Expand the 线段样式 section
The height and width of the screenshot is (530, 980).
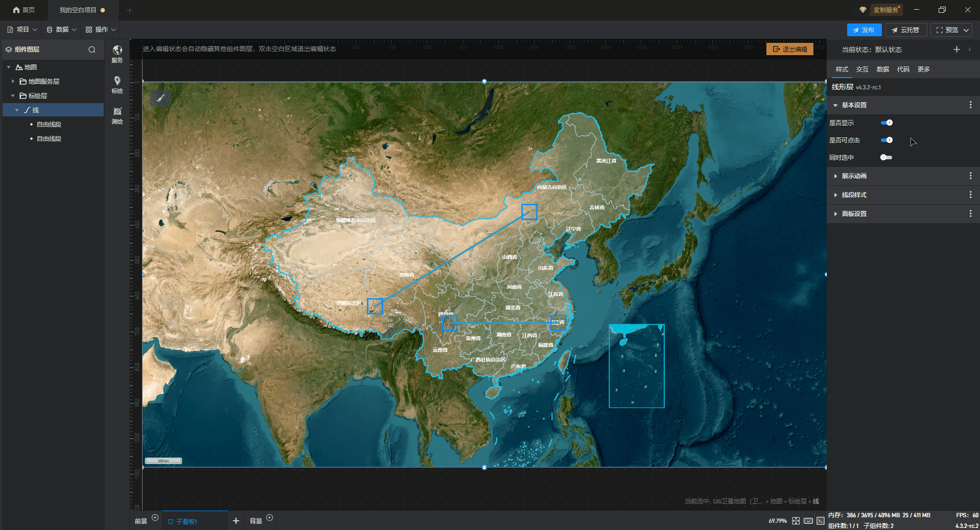pos(835,195)
